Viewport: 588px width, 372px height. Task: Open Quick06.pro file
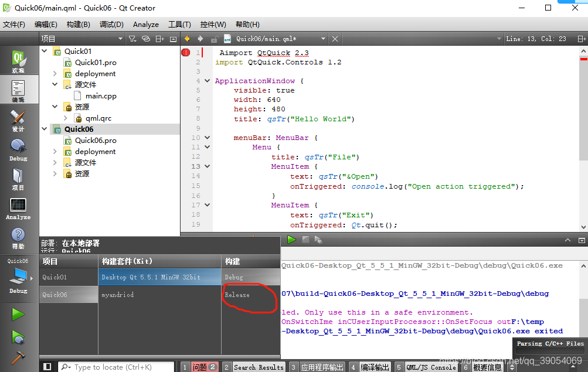(x=96, y=141)
